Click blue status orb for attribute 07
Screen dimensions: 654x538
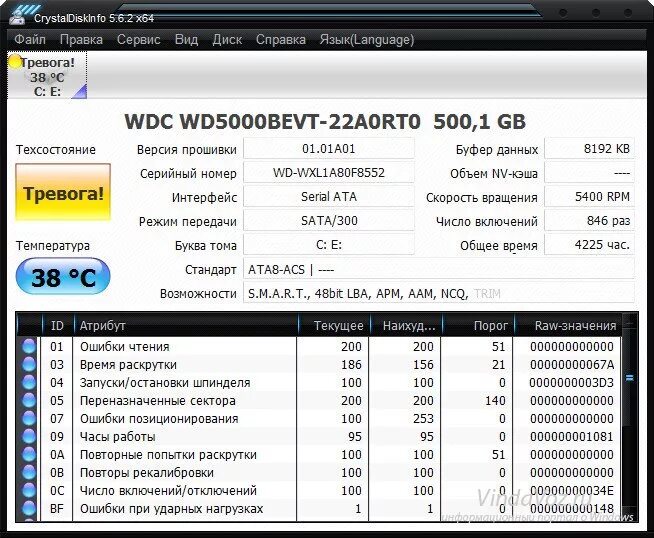point(29,418)
